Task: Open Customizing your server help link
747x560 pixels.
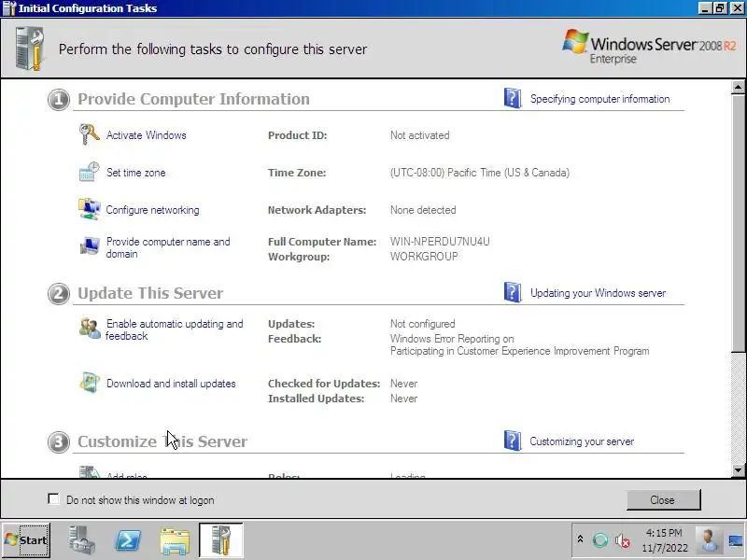Action: click(582, 441)
